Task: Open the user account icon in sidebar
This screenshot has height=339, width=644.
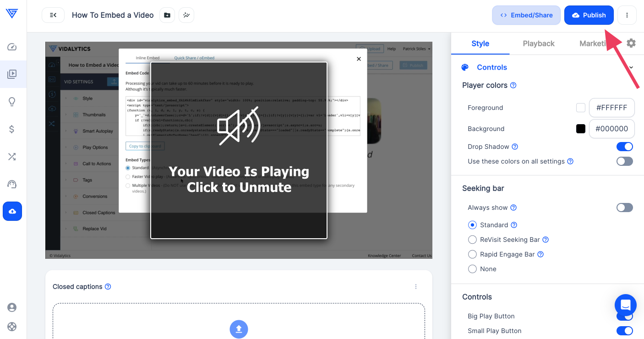Action: click(12, 307)
